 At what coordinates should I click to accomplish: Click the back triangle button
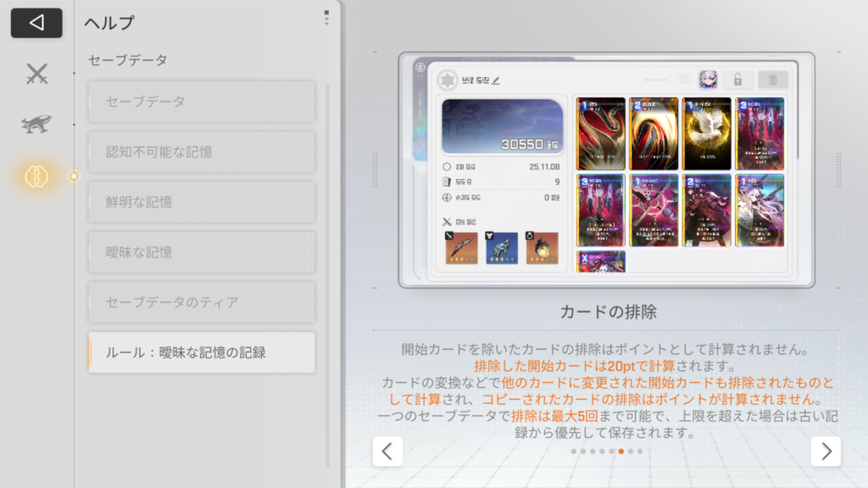click(36, 23)
